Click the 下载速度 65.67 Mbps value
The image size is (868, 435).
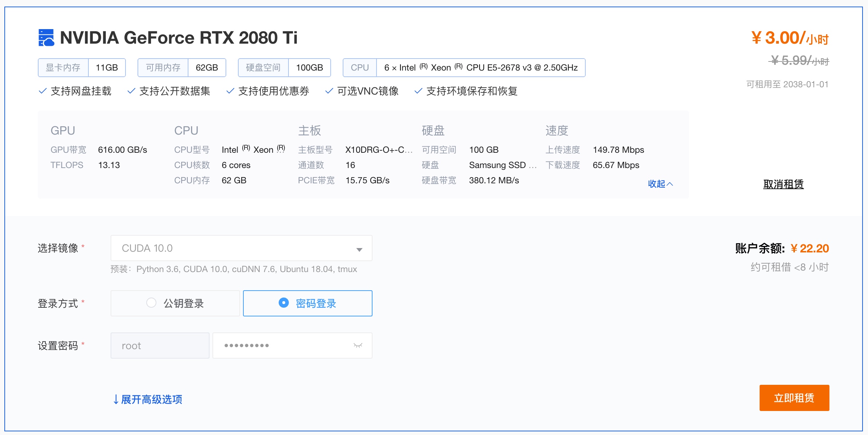tap(616, 165)
